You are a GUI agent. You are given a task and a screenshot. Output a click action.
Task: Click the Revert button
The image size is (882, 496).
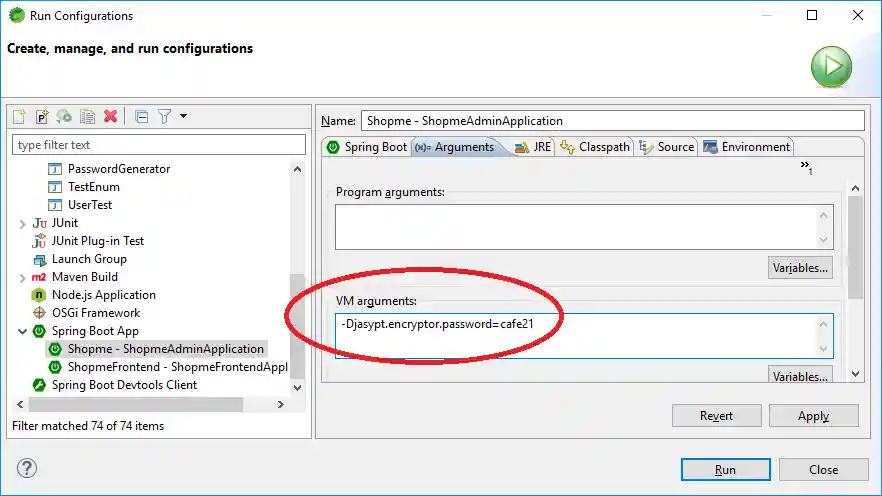[x=717, y=416]
